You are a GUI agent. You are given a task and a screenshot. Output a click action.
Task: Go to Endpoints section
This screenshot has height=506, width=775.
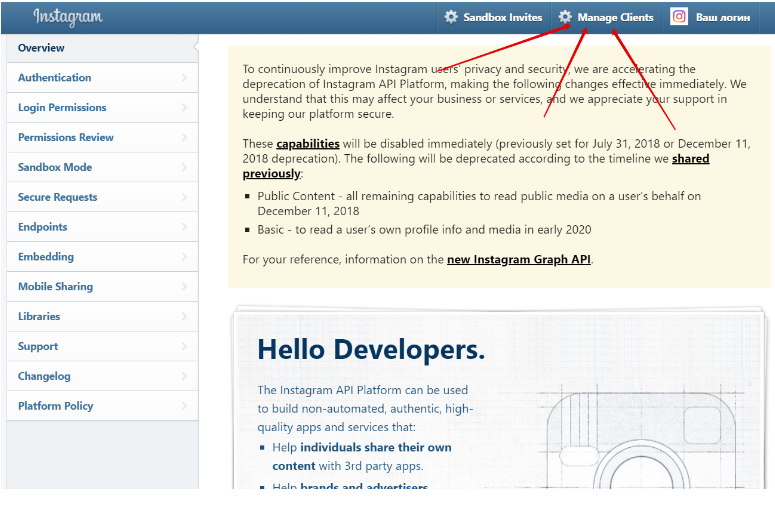click(103, 227)
